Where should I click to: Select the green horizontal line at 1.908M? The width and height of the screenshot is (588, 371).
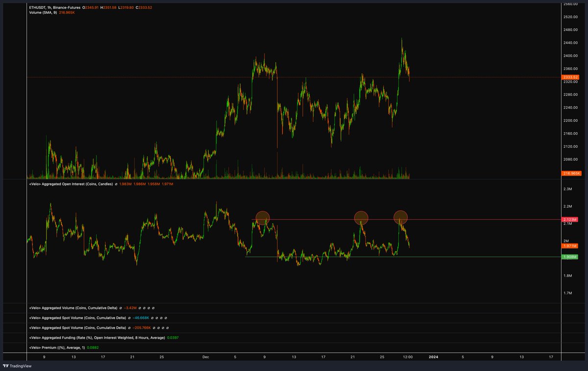402,257
